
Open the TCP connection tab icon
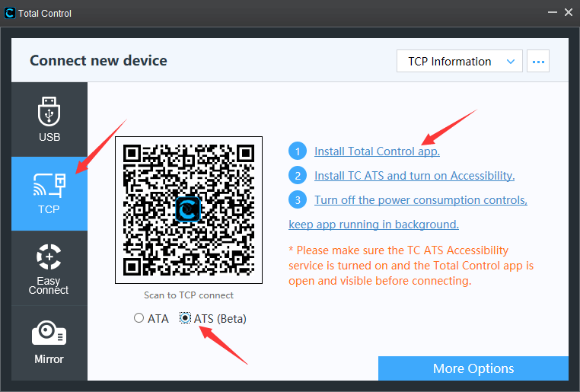pyautogui.click(x=49, y=185)
